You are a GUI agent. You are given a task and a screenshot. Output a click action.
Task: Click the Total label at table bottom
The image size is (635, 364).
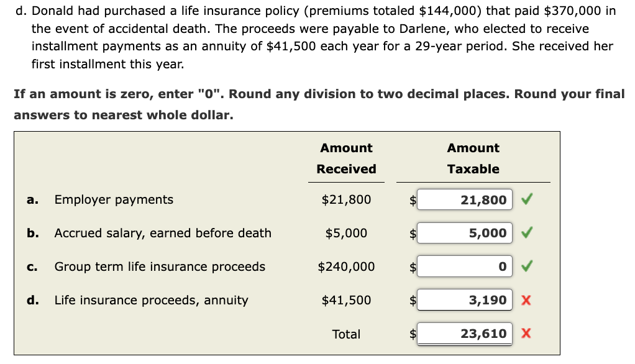coord(346,334)
